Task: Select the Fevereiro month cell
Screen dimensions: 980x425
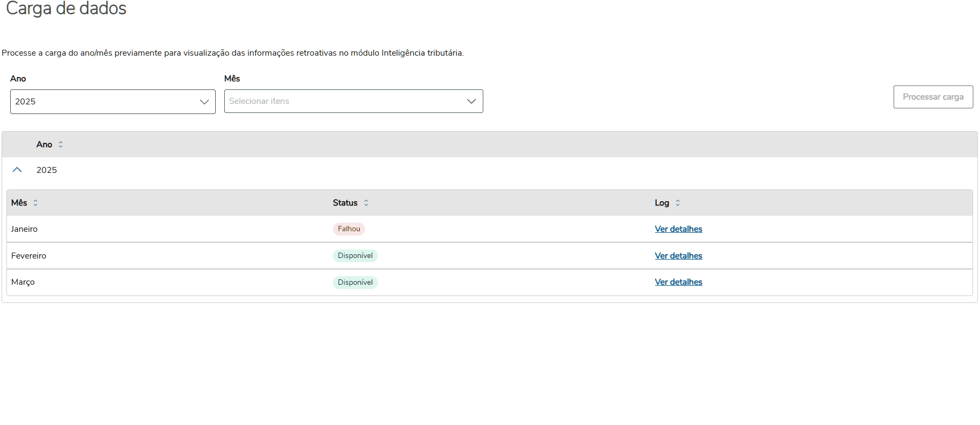Action: [29, 256]
